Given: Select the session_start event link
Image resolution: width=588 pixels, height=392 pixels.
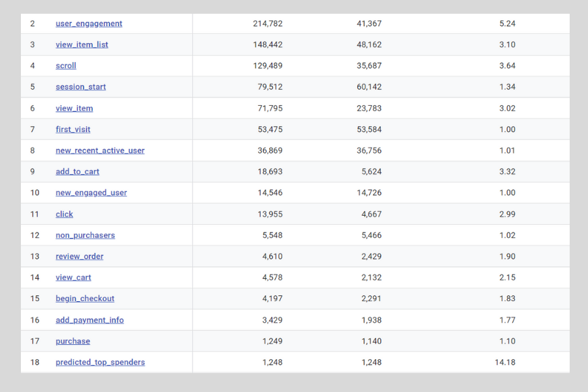Looking at the screenshot, I should click(80, 87).
